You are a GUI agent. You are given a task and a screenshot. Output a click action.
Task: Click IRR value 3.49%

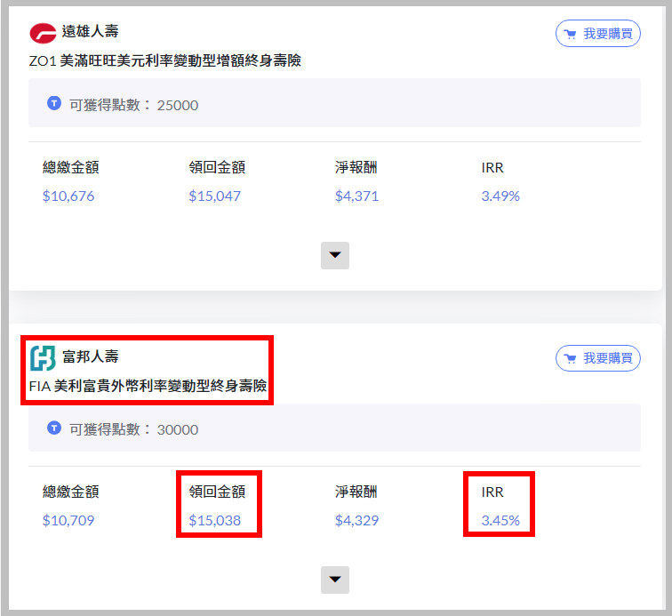tap(500, 196)
